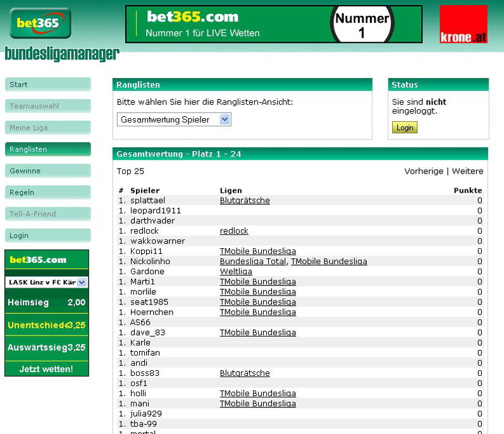Click player name darthvader
The width and height of the screenshot is (504, 434).
pos(152,220)
